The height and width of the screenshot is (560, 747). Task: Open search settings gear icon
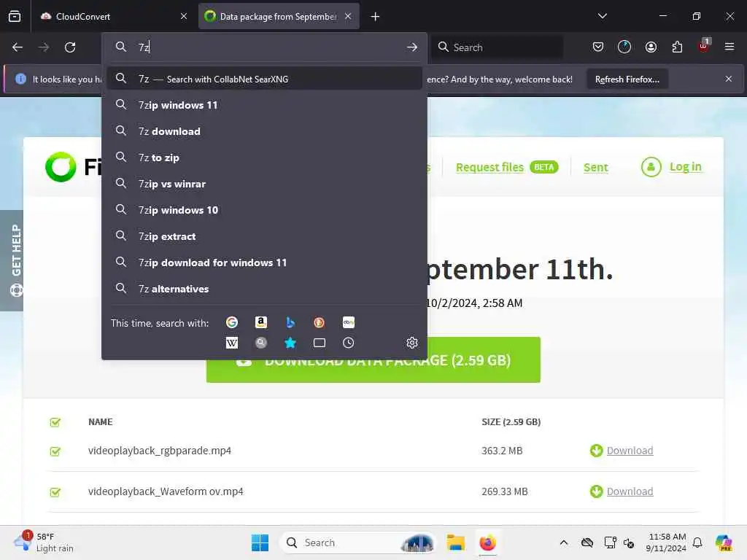click(412, 343)
